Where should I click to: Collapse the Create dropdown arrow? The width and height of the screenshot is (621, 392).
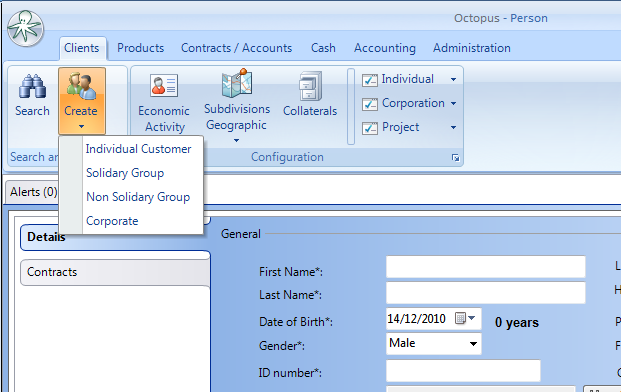coord(82,127)
